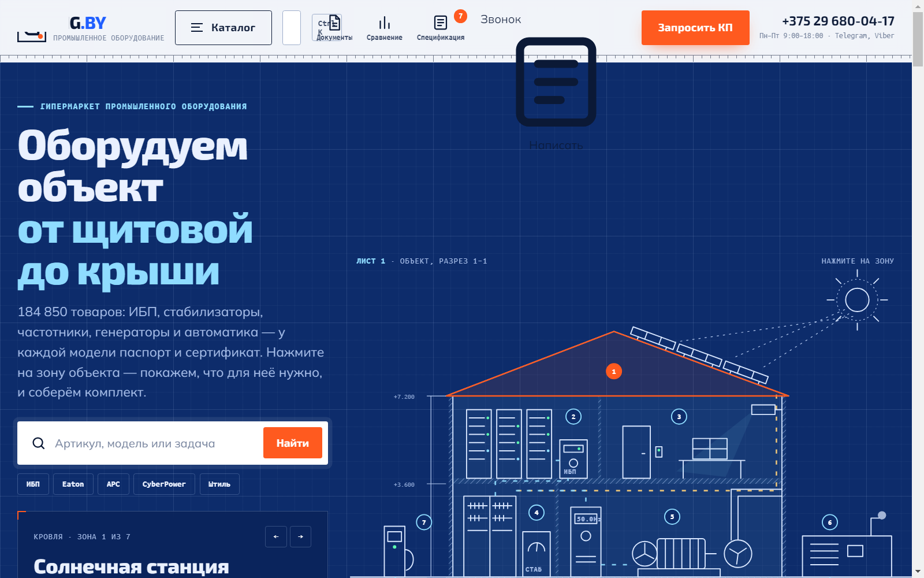This screenshot has height=578, width=924.
Task: Select the ИБП quick tag
Action: point(33,484)
